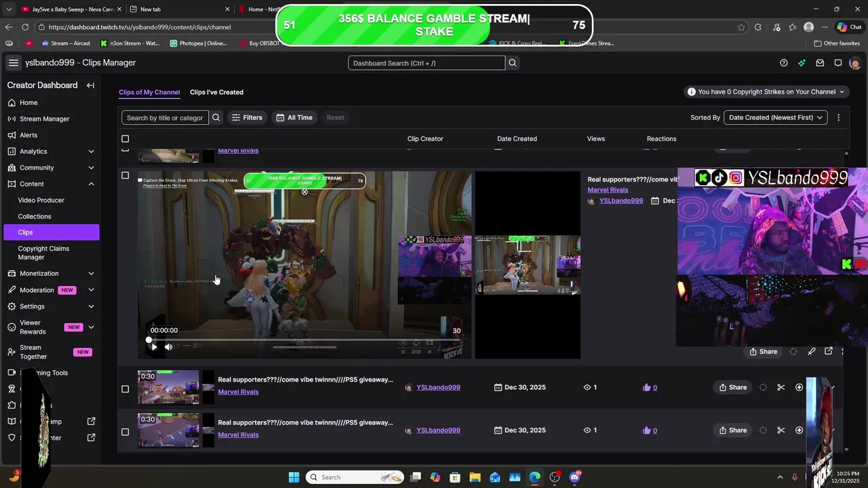The height and width of the screenshot is (488, 868).
Task: Open Alerts in the sidebar
Action: pyautogui.click(x=28, y=135)
